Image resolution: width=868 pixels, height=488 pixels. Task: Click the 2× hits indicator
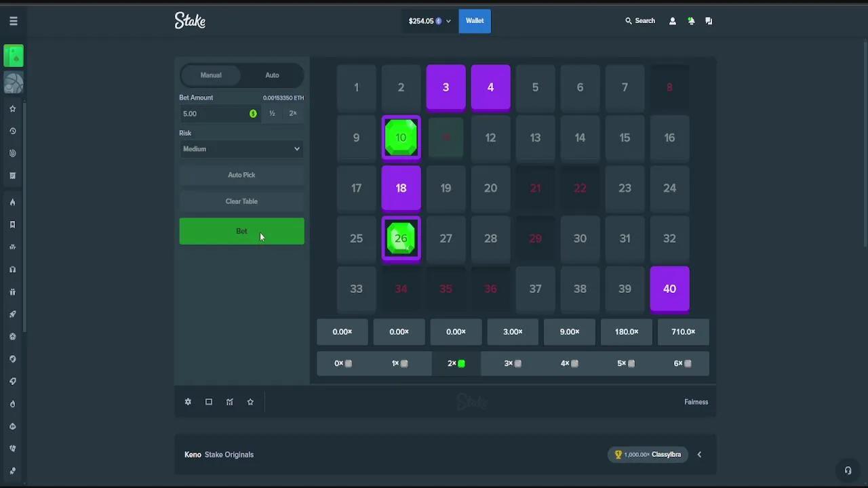[x=456, y=363]
